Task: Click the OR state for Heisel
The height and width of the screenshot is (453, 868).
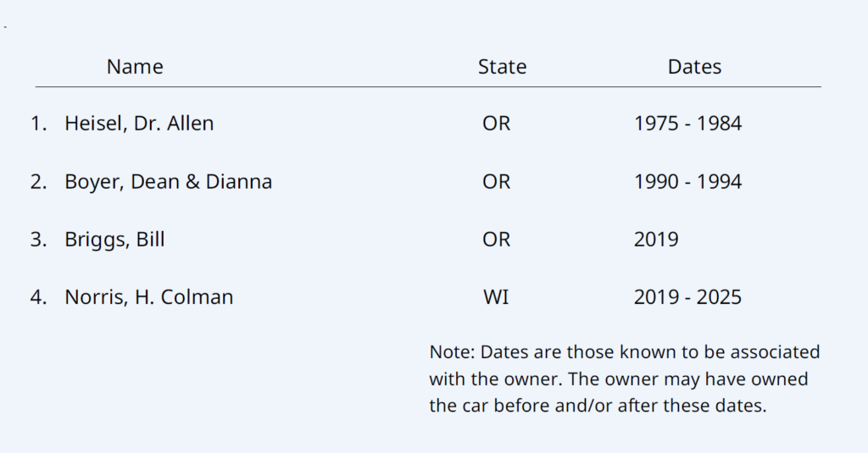Action: click(x=497, y=124)
